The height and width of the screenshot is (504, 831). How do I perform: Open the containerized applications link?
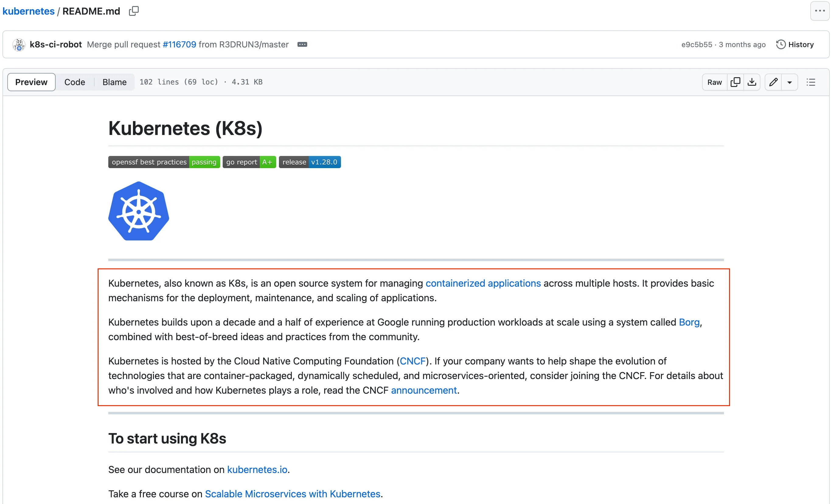(x=483, y=283)
